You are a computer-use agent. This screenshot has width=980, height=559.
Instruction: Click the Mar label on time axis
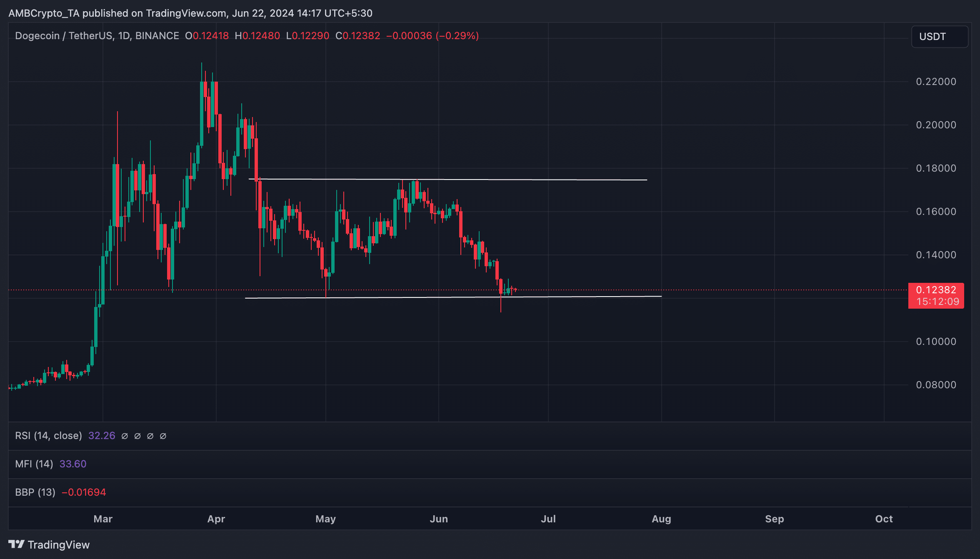[103, 519]
